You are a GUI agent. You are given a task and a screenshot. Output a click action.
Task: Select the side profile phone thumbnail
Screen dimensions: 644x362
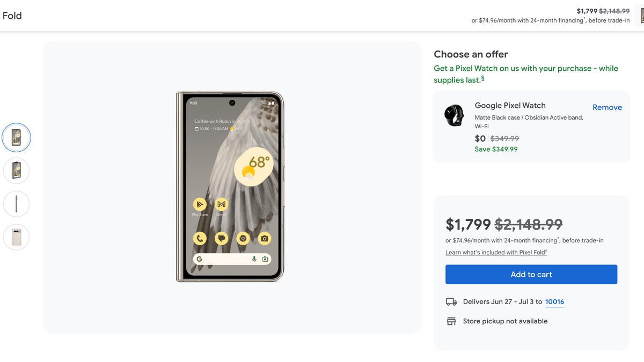click(x=16, y=204)
